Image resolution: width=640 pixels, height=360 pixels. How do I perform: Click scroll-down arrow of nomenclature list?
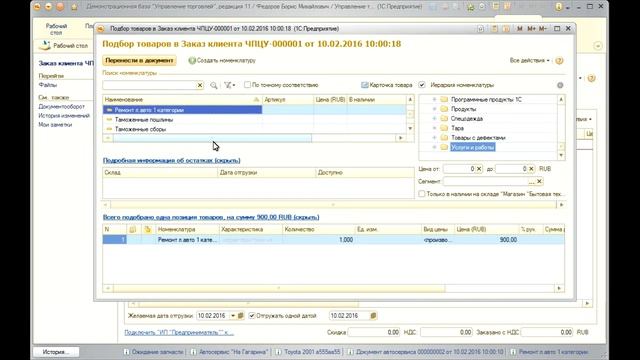pyautogui.click(x=410, y=129)
